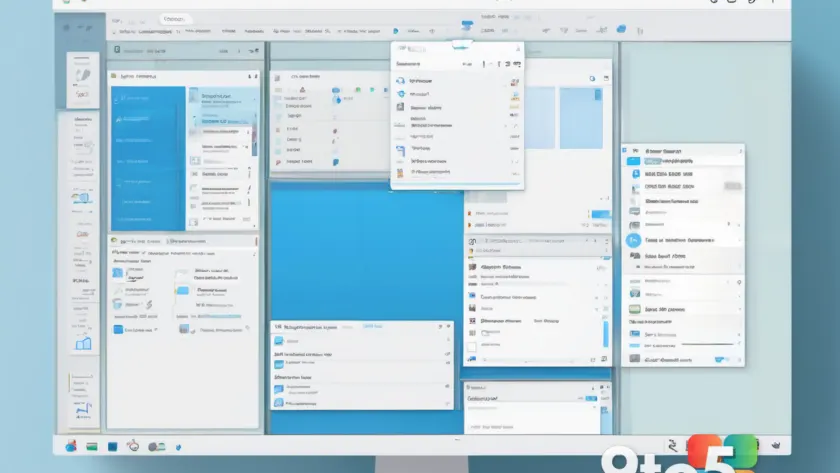Click the bar chart icon in left sidebar
The height and width of the screenshot is (473, 840).
coord(83,343)
